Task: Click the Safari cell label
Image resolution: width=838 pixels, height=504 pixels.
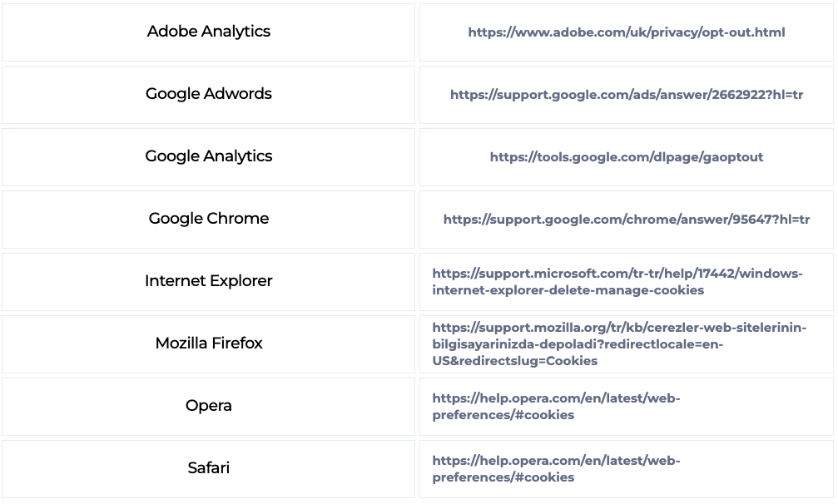Action: click(x=208, y=467)
